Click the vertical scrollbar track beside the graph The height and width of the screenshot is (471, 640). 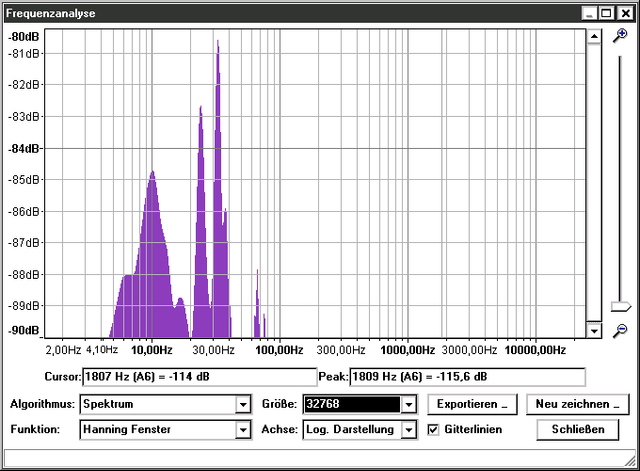click(x=594, y=184)
